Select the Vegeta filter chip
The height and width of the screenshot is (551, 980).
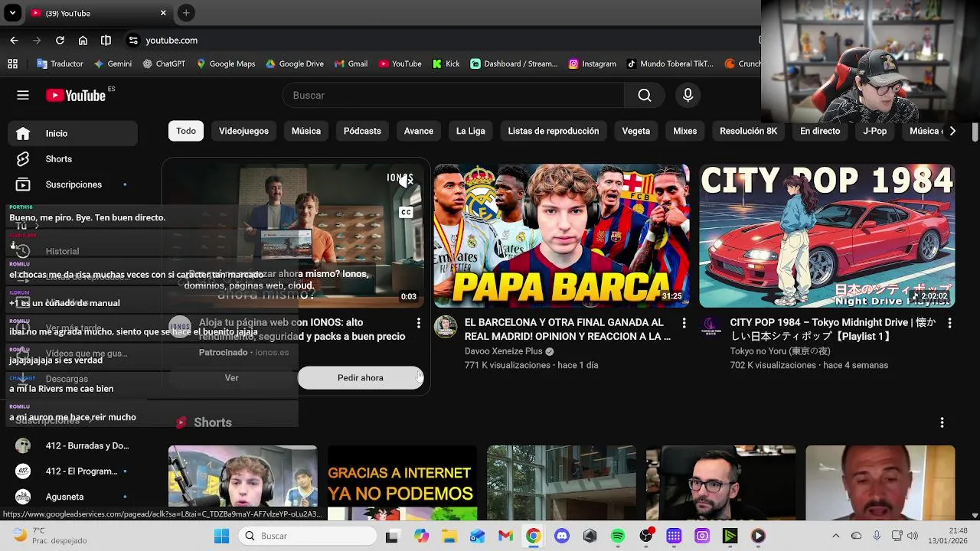tap(636, 131)
